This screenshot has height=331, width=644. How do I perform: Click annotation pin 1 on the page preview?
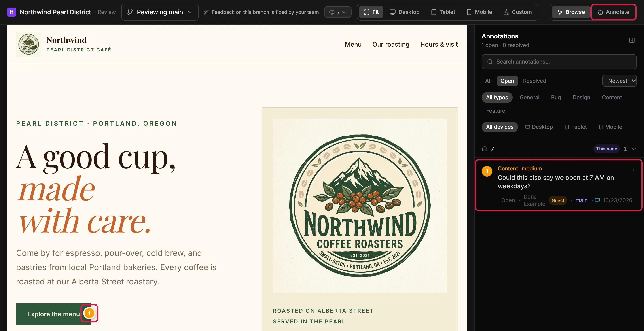[89, 313]
